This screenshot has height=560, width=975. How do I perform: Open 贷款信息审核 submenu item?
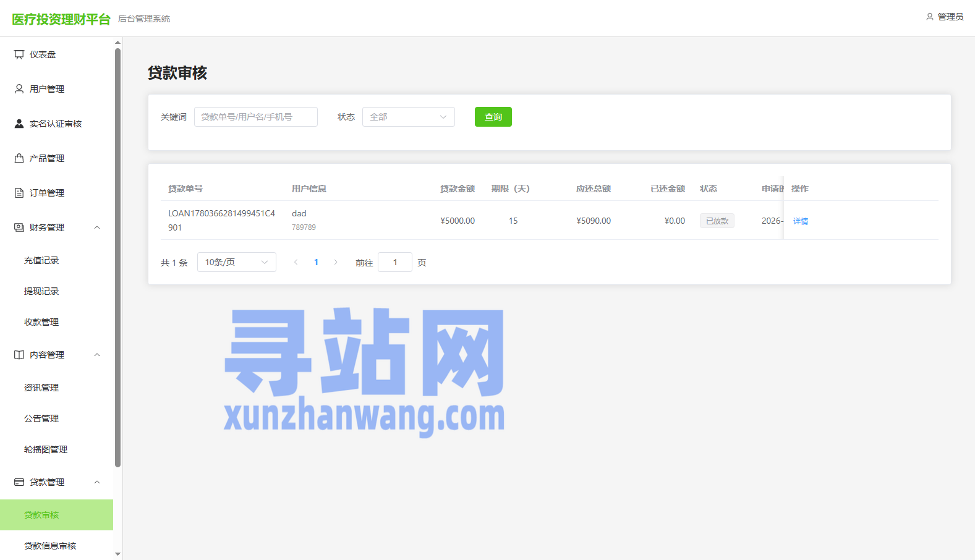coord(57,546)
